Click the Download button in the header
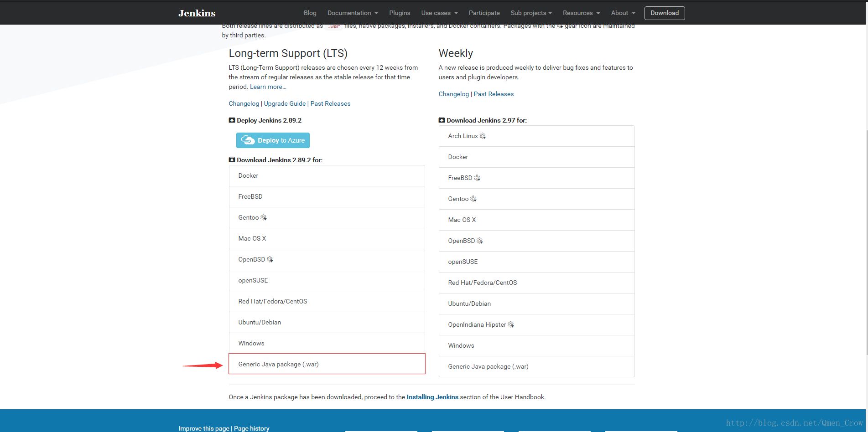This screenshot has height=432, width=868. point(664,13)
